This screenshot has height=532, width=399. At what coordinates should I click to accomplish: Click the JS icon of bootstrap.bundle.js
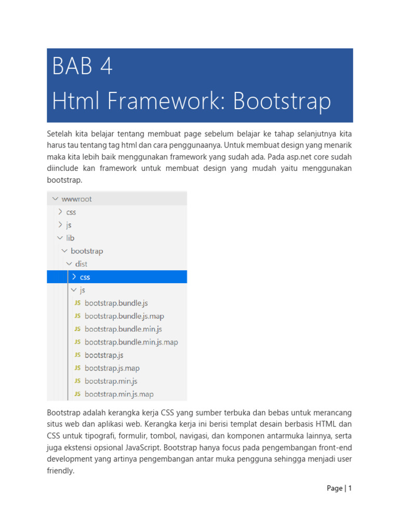78,303
